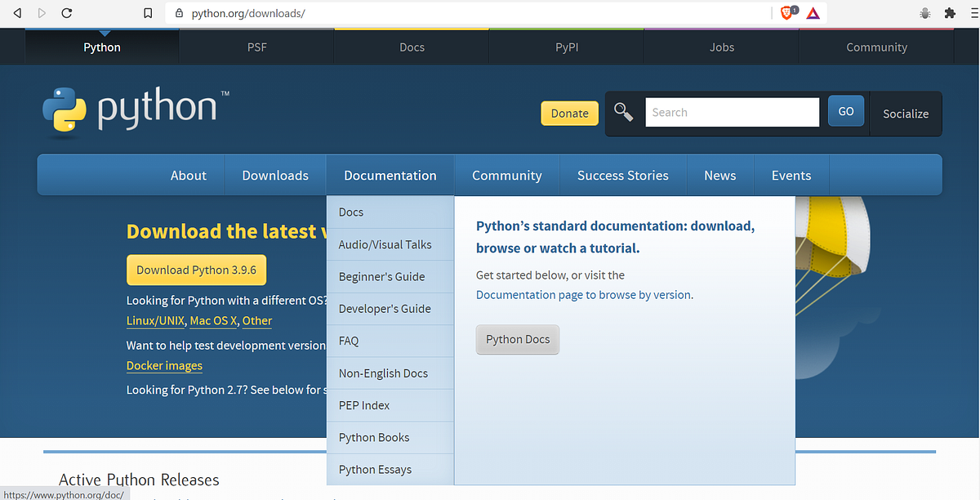Click the microphone icon near the toolbar
The width and height of the screenshot is (980, 500).
924,13
